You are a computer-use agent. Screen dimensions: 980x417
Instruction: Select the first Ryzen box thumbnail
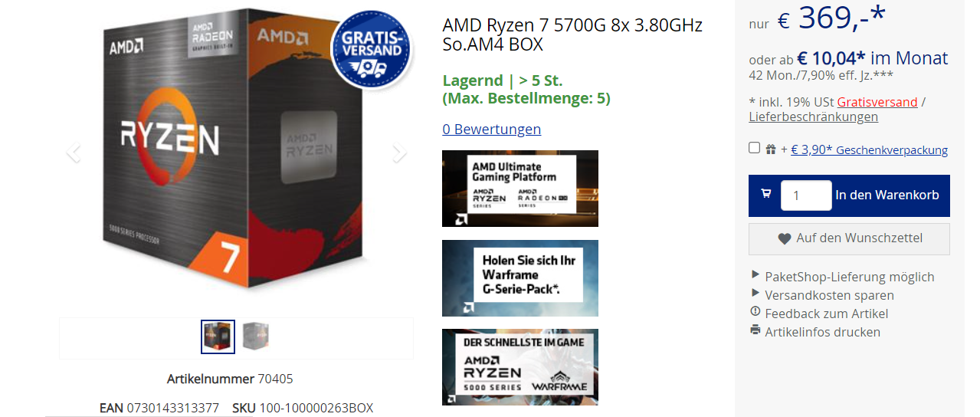[218, 337]
